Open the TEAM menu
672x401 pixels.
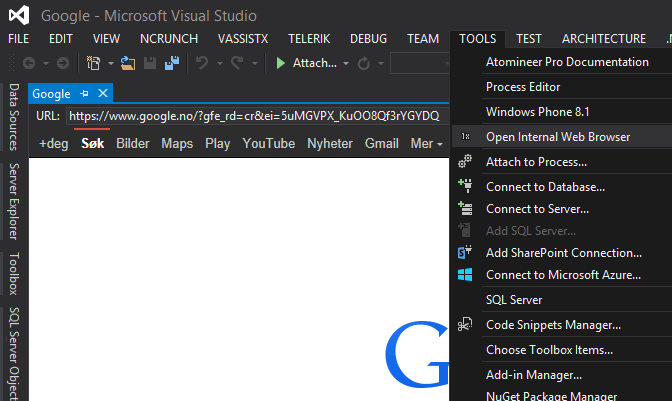pyautogui.click(x=423, y=39)
